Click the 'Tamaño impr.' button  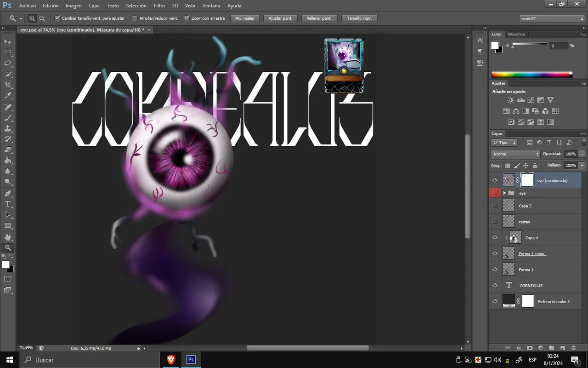coord(360,18)
